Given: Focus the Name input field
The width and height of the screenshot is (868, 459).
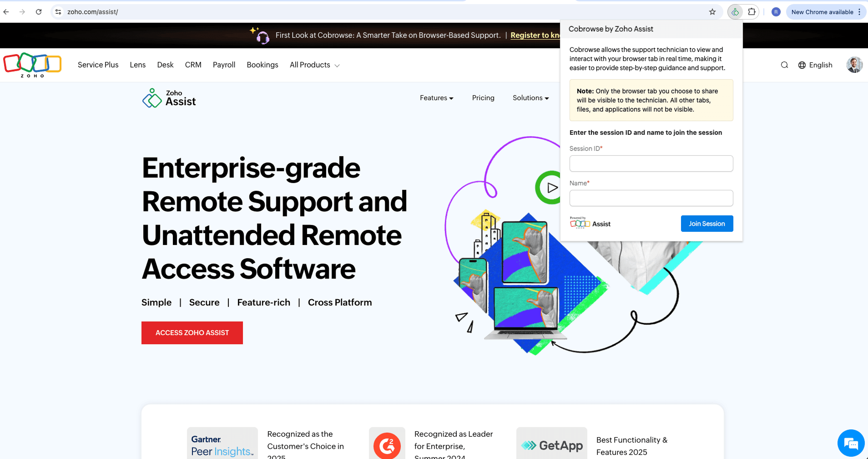Looking at the screenshot, I should [x=651, y=198].
